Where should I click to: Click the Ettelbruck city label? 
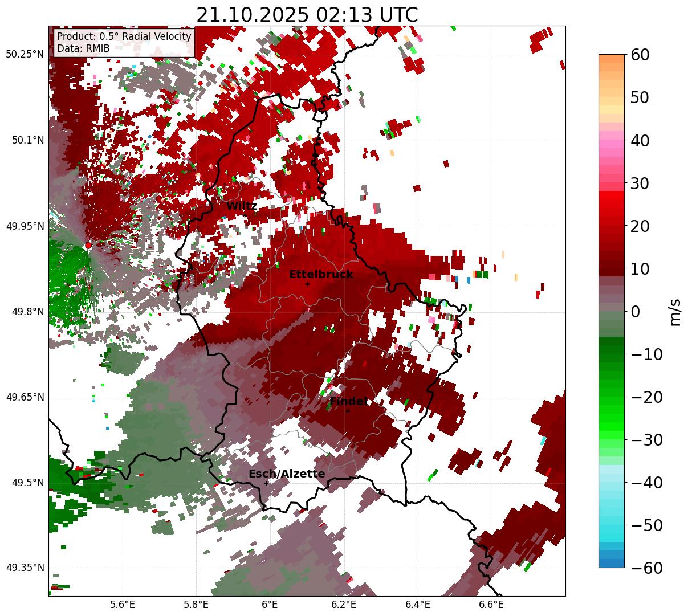pyautogui.click(x=321, y=274)
